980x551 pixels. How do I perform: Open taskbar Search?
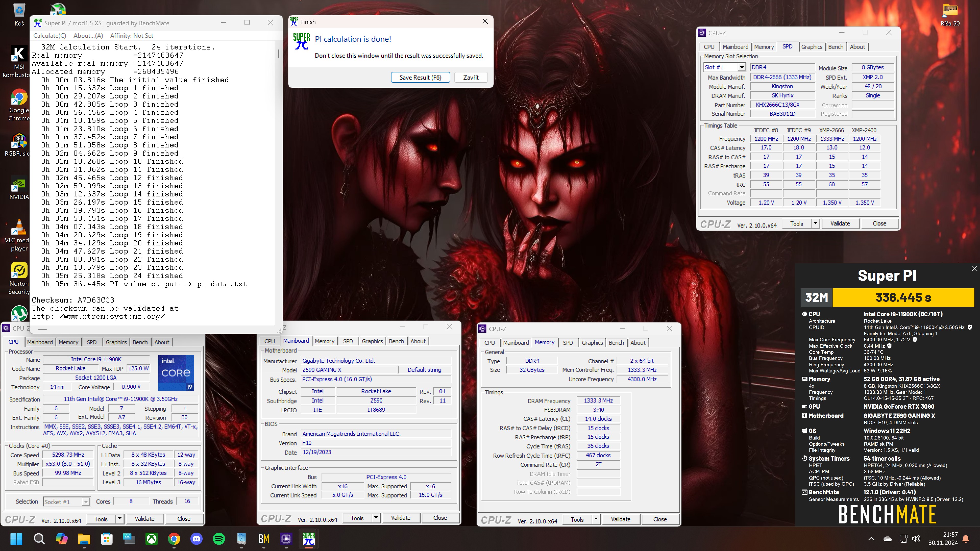tap(39, 539)
